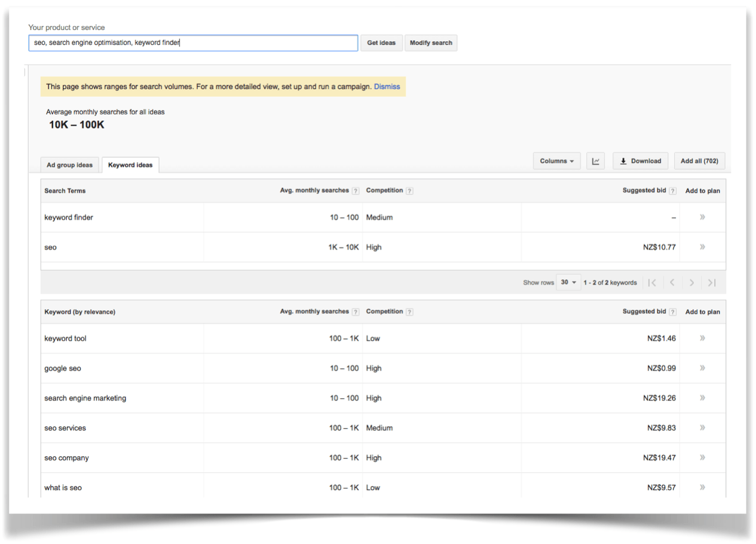Viewport: 756px width, 544px height.
Task: Open the Columns dropdown
Action: tap(556, 161)
